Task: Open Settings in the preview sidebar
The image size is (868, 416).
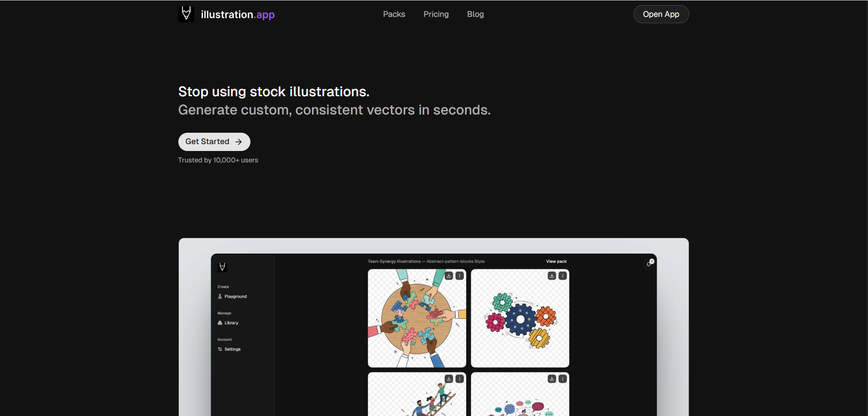Action: click(229, 349)
